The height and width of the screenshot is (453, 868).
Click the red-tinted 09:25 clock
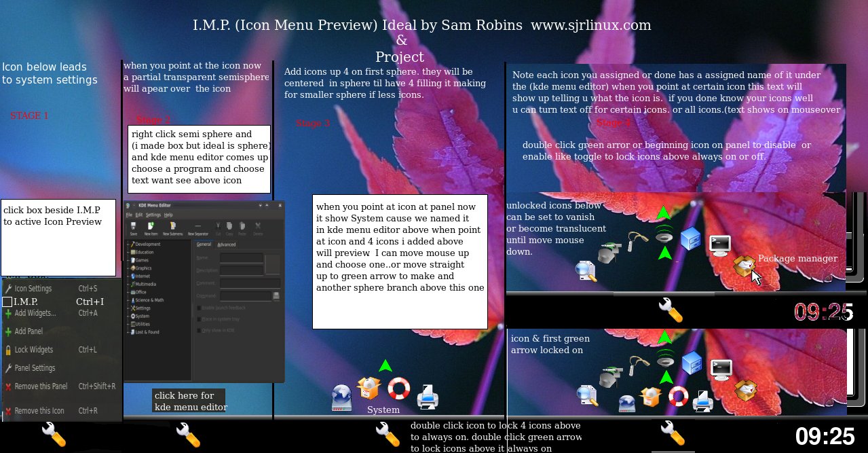pos(823,312)
